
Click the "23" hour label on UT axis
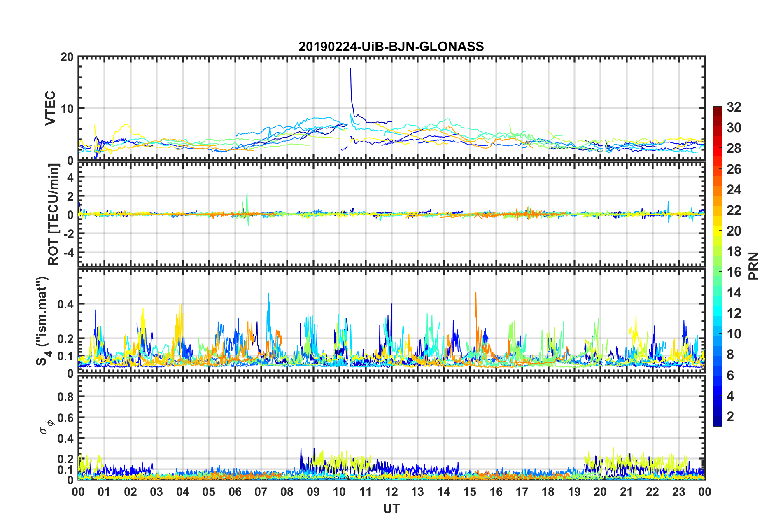click(x=679, y=492)
